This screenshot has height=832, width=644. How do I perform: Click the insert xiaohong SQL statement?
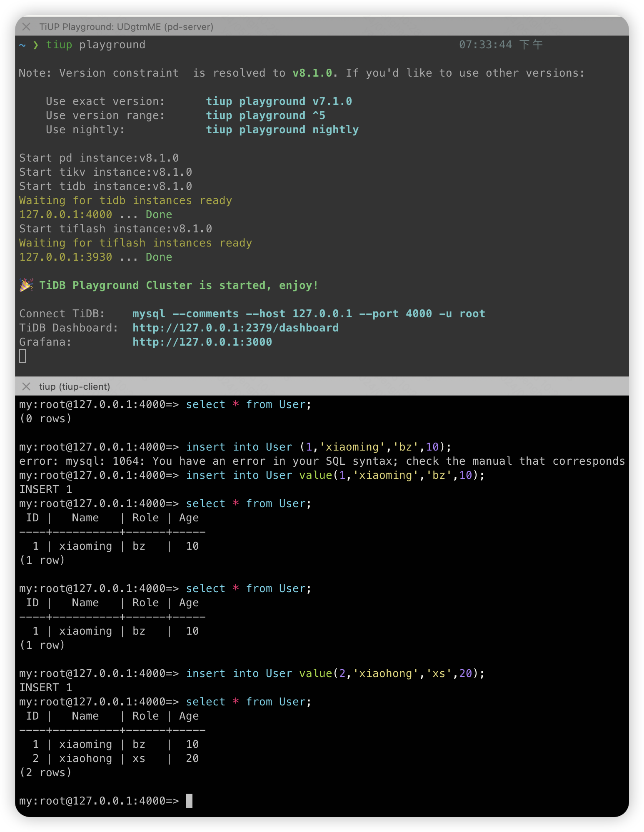point(335,673)
